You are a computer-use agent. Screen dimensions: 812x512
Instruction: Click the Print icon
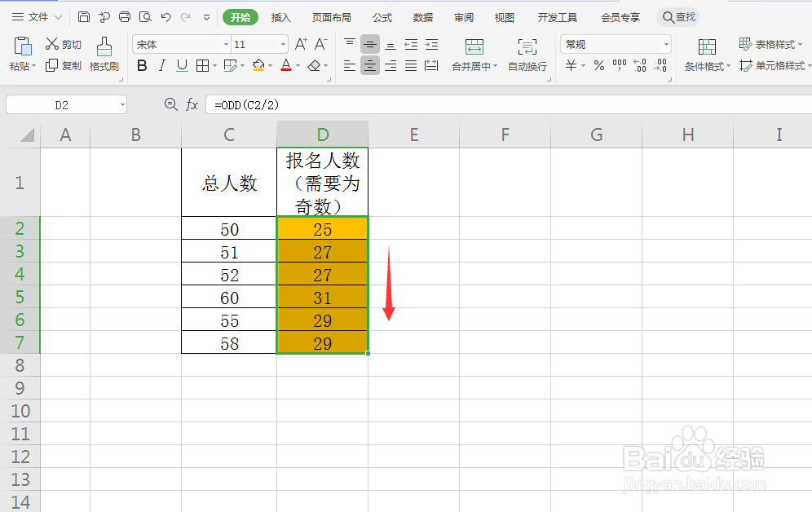[x=125, y=17]
